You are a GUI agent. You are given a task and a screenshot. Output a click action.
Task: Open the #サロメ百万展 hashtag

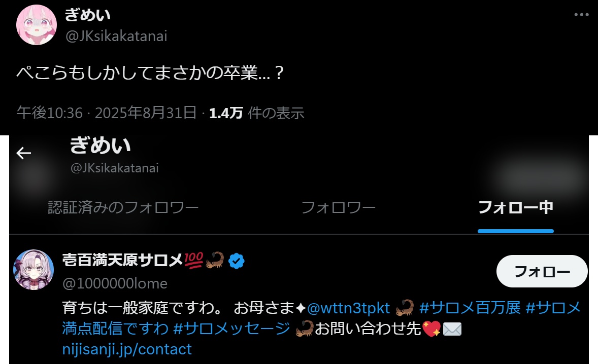[470, 308]
